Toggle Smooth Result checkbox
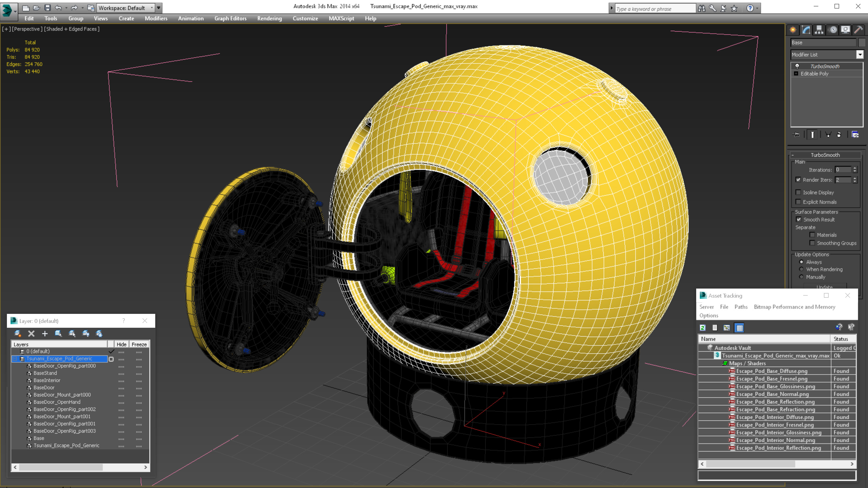This screenshot has width=868, height=488. pos(799,219)
